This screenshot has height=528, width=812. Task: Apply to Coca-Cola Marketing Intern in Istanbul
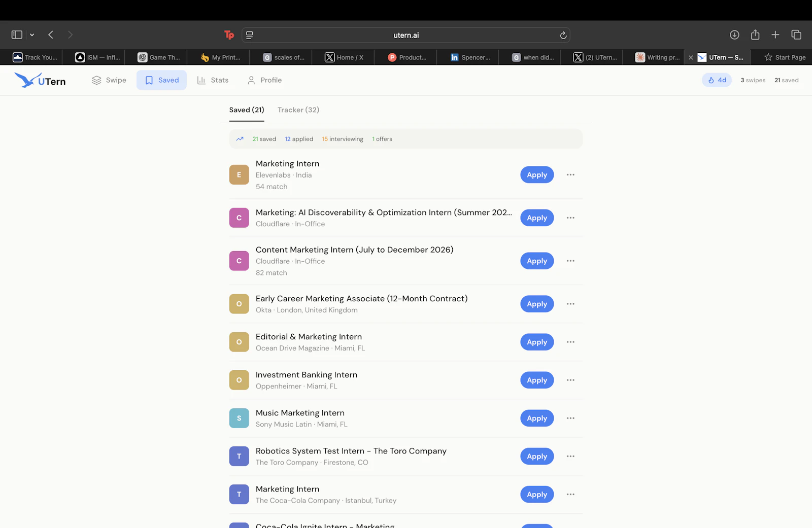(x=537, y=495)
